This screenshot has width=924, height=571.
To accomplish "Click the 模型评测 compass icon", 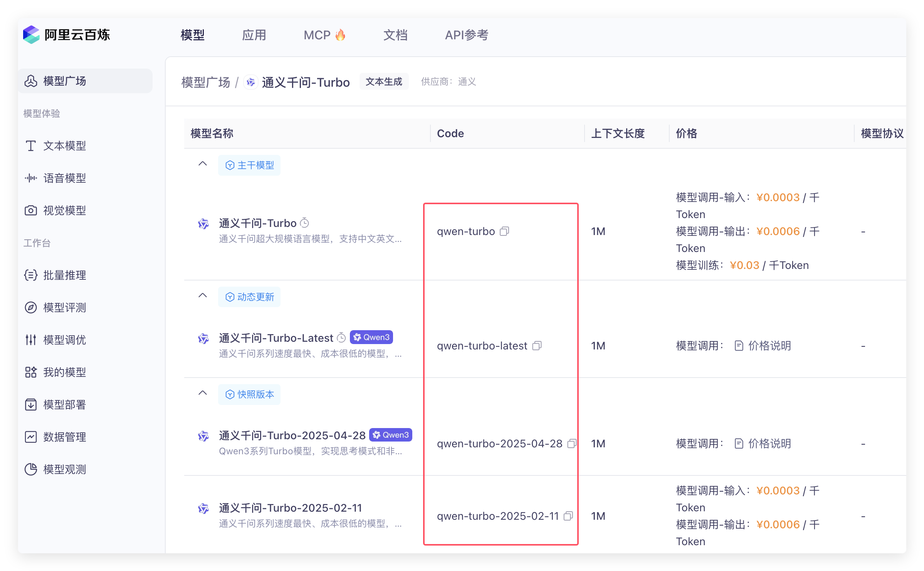I will (x=31, y=307).
